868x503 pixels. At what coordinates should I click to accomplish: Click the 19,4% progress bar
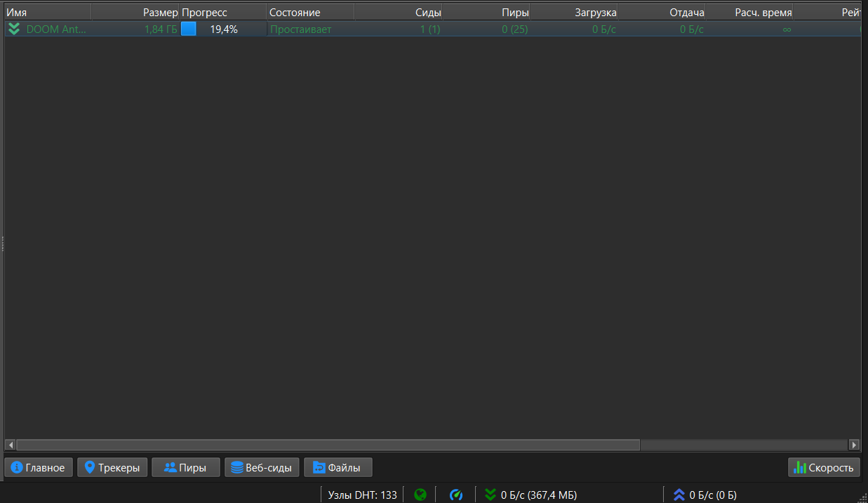pos(223,29)
